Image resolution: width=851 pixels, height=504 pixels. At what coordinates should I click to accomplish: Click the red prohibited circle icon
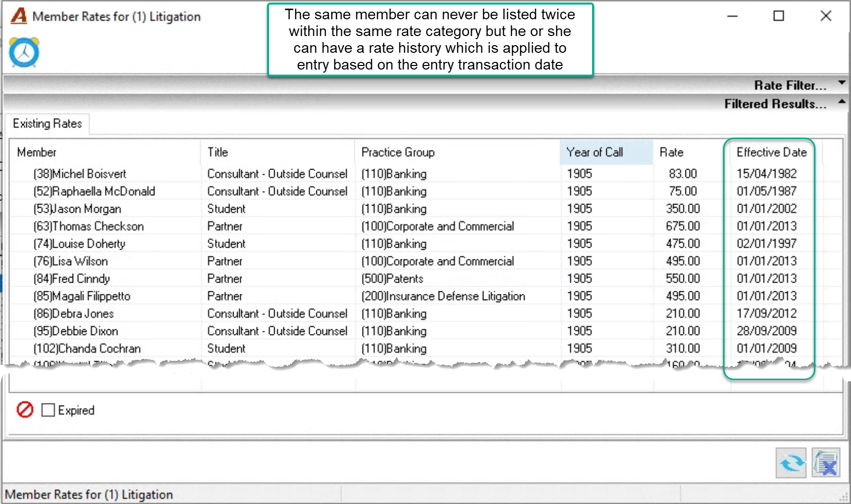(x=25, y=410)
